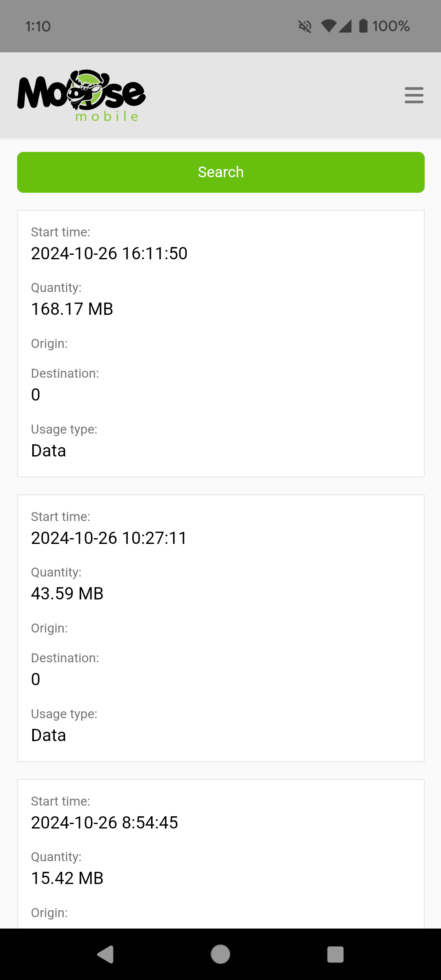The image size is (441, 980).
Task: Tap the Moose Mobile logo
Action: (x=82, y=96)
